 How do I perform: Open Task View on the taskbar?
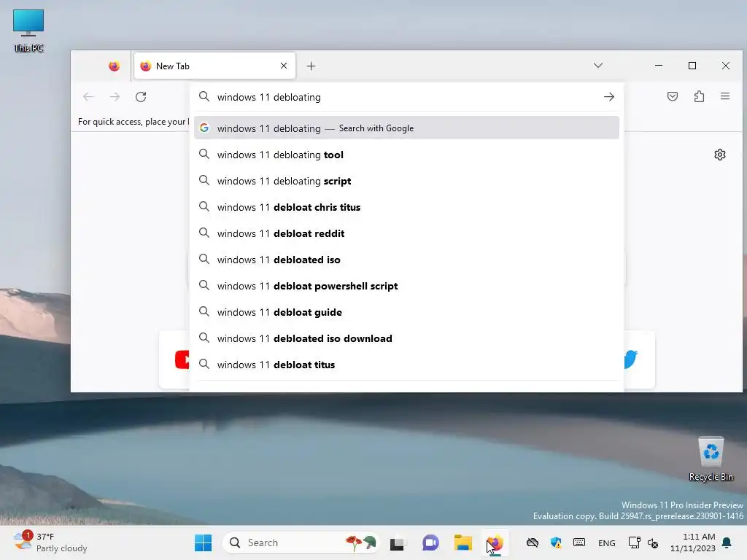pyautogui.click(x=397, y=542)
